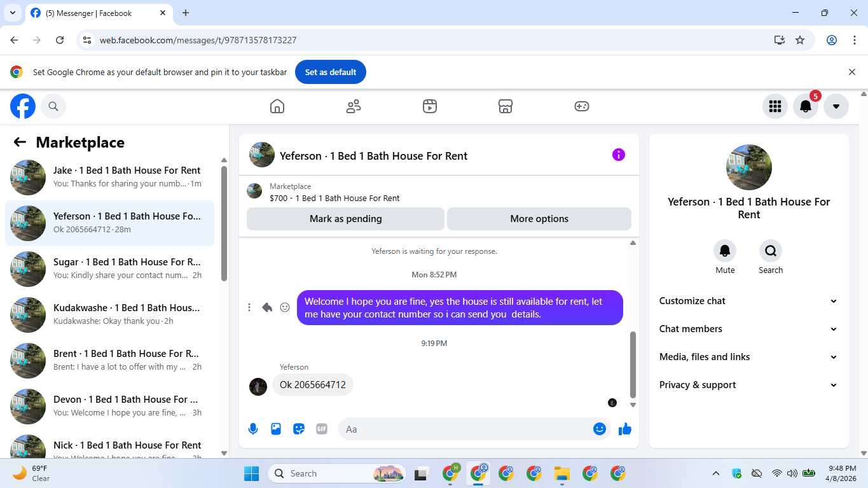Search in conversation icon

(771, 251)
